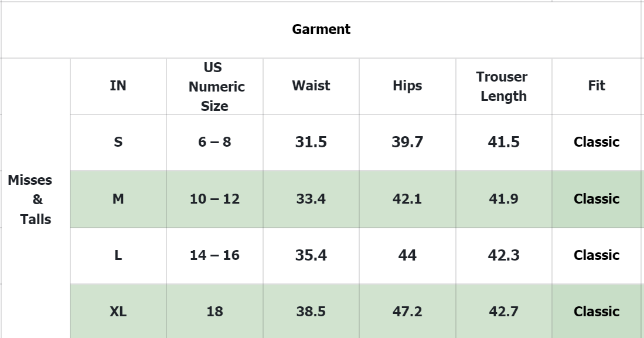The image size is (644, 338).
Task: Click the Misses & Talls merged cell
Action: [35, 199]
